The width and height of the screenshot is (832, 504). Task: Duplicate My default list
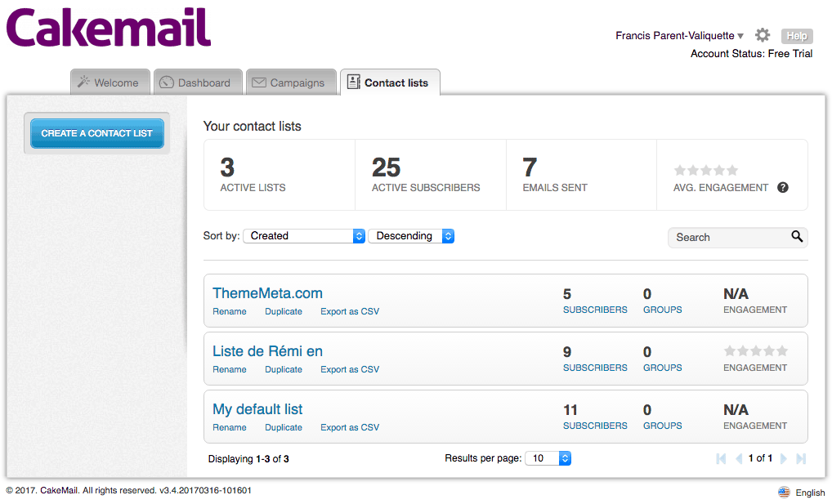284,427
